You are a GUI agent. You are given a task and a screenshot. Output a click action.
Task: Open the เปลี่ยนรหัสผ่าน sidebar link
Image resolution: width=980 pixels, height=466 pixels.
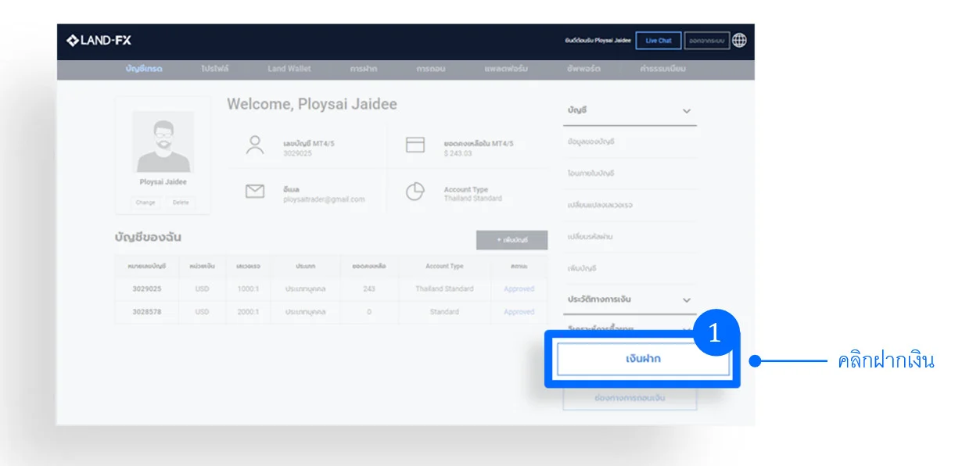click(x=590, y=236)
